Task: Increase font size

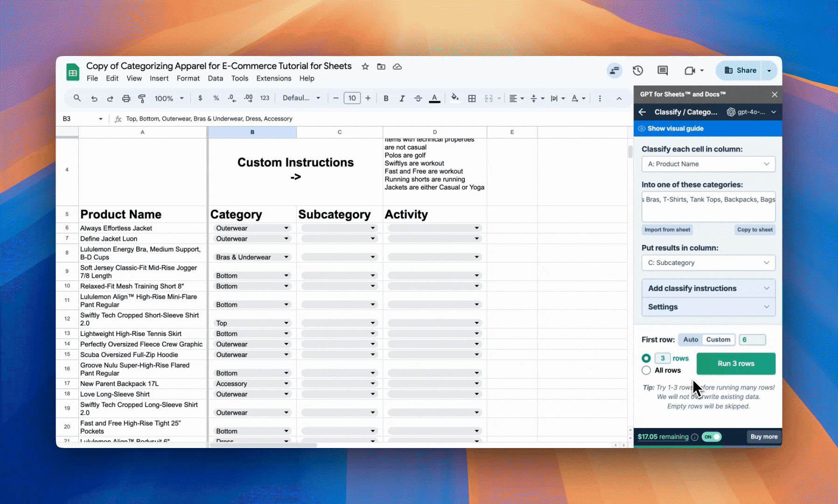Action: 368,98
